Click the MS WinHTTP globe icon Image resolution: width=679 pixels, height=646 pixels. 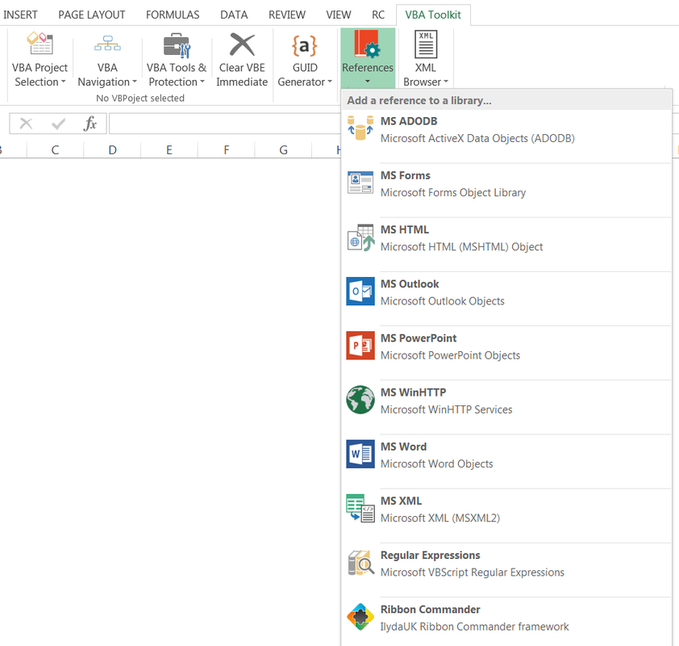360,400
